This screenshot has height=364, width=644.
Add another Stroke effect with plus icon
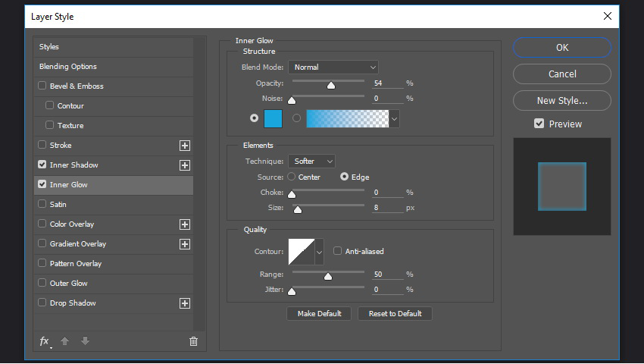(185, 145)
